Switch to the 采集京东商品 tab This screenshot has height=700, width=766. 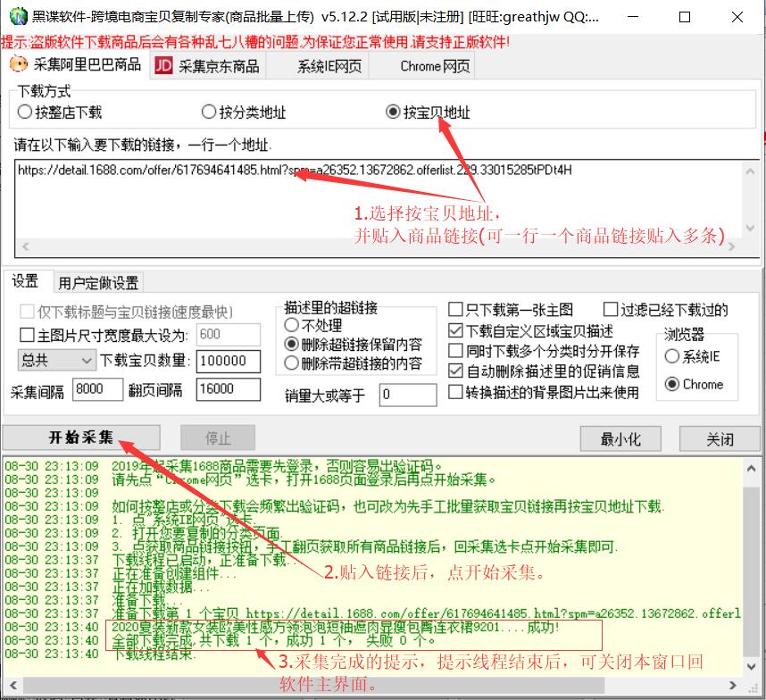click(208, 66)
